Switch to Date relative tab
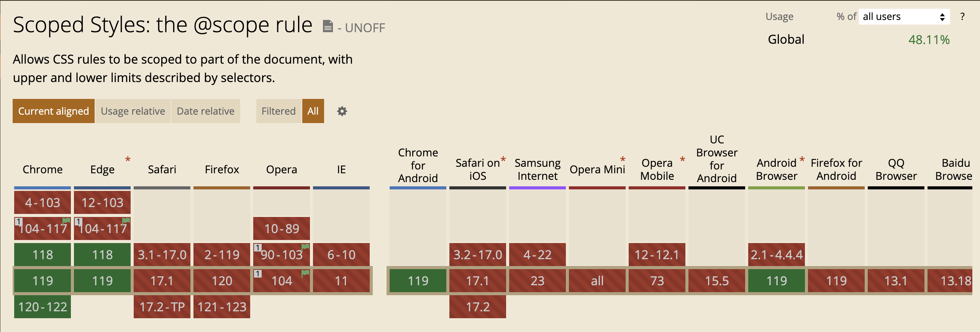This screenshot has height=332, width=980. click(x=205, y=111)
